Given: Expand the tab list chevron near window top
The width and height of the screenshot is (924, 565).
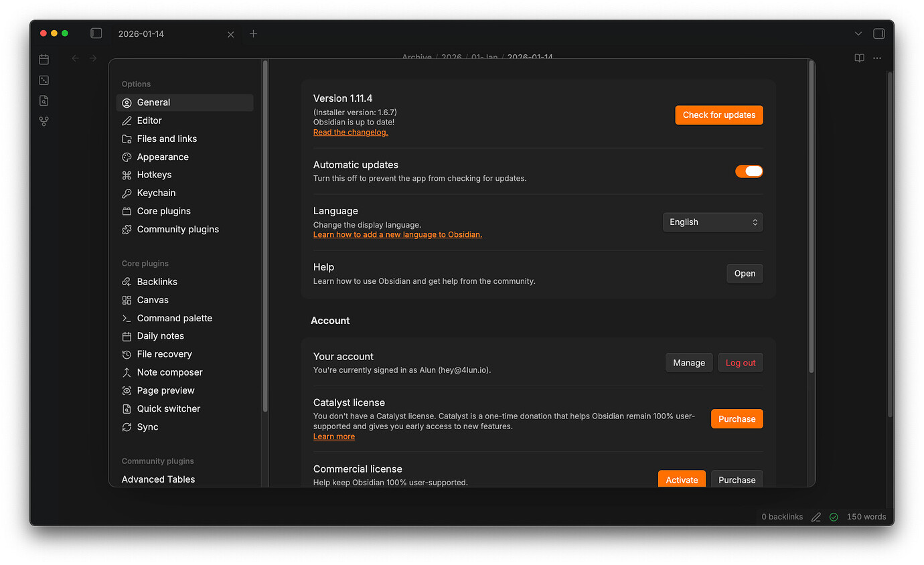Looking at the screenshot, I should click(x=858, y=33).
